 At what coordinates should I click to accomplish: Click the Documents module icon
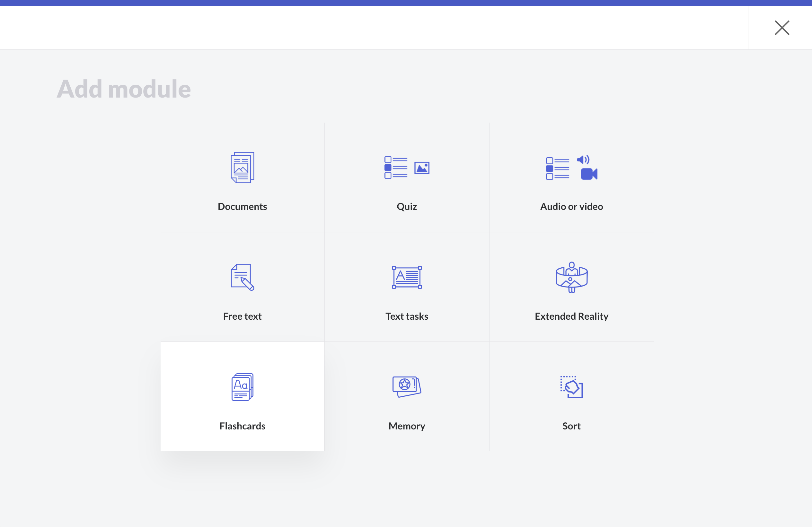pos(242,167)
